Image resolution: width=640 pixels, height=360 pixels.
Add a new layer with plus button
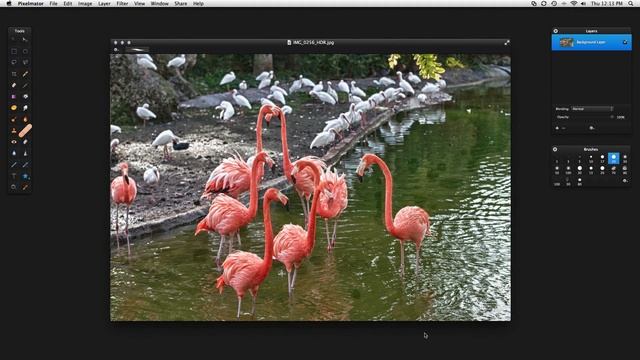pyautogui.click(x=557, y=128)
